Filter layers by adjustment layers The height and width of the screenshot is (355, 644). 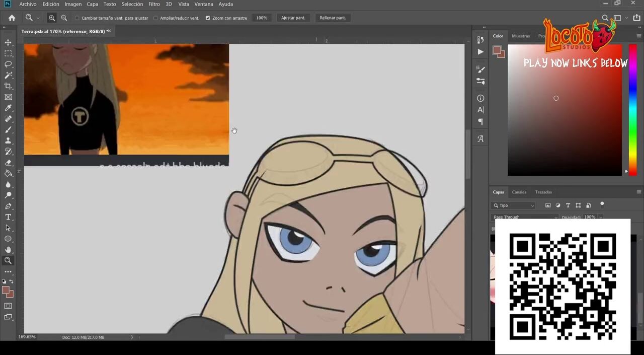point(558,205)
